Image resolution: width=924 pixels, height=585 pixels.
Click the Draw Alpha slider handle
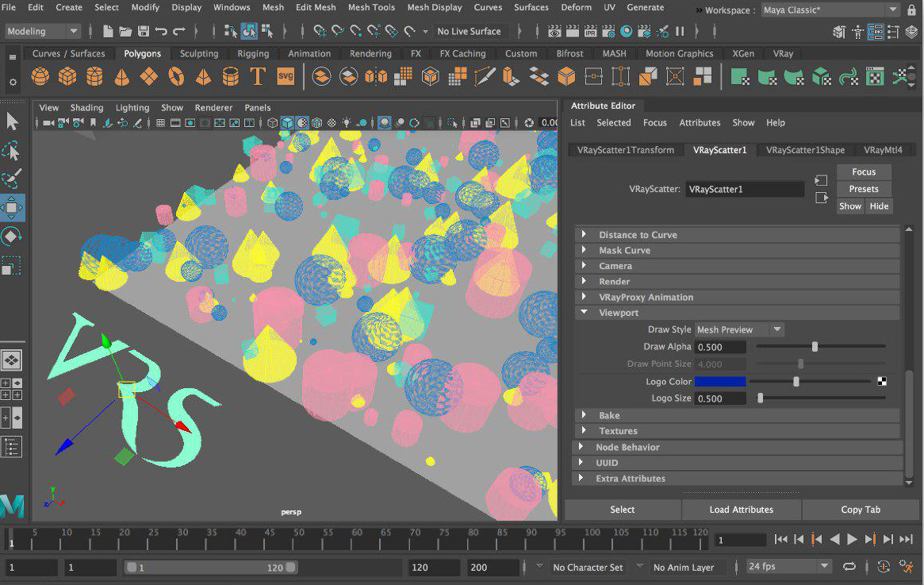click(x=815, y=347)
